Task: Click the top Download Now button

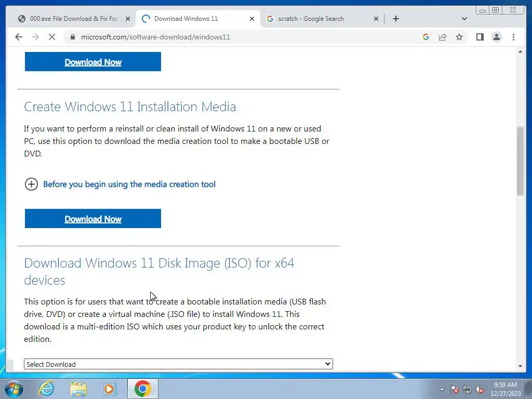Action: 93,61
